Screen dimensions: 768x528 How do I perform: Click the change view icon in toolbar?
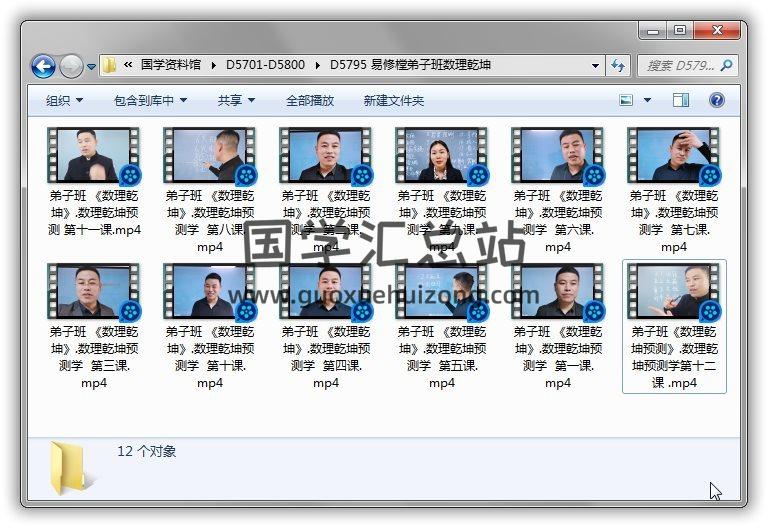coord(627,100)
